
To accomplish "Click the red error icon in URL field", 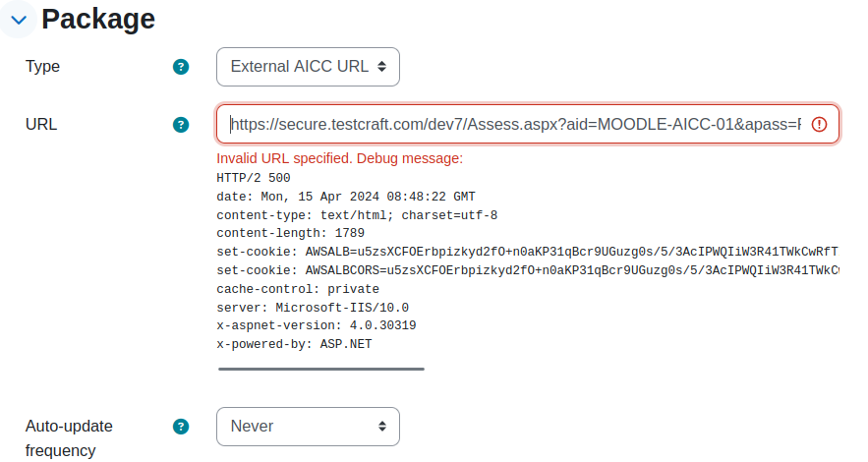I will pyautogui.click(x=819, y=125).
